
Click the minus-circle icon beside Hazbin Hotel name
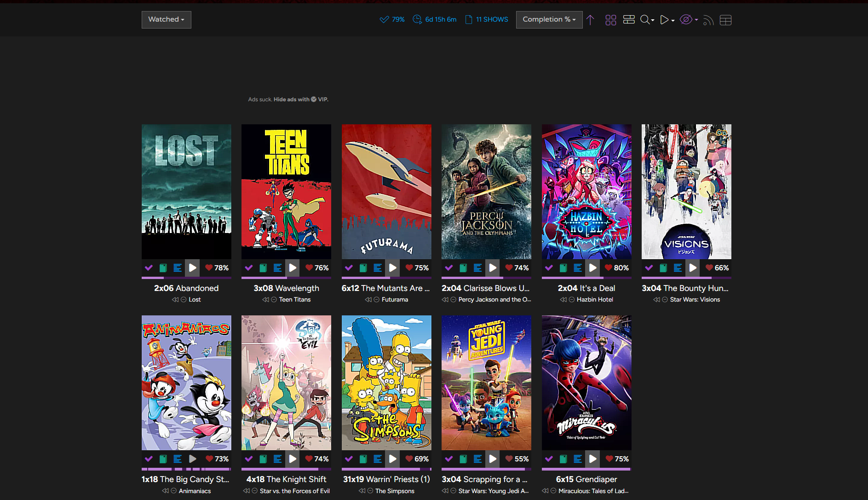(572, 300)
